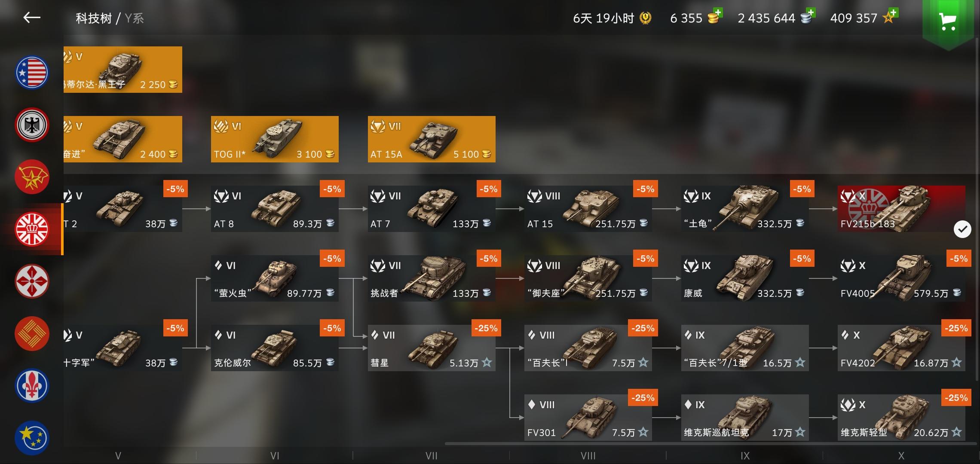Open the TOG II* premium tank

(275, 139)
